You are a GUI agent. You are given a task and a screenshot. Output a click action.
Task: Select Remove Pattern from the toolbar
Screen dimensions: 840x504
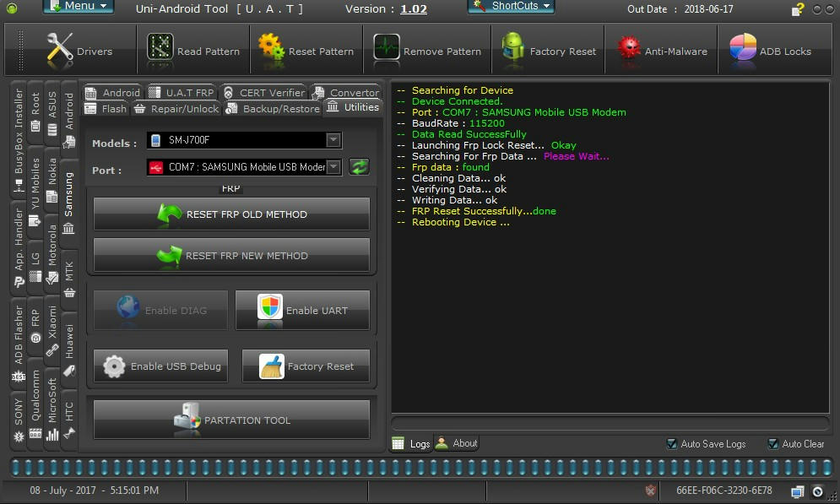(x=427, y=49)
